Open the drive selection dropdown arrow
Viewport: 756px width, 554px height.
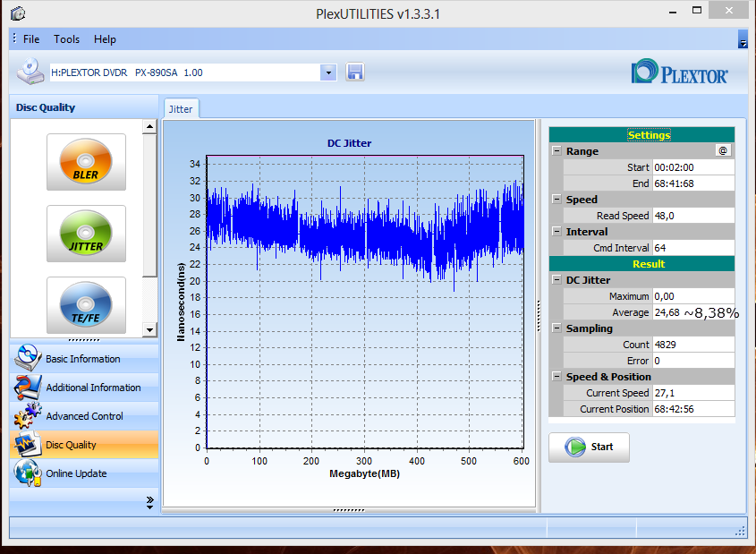[328, 72]
